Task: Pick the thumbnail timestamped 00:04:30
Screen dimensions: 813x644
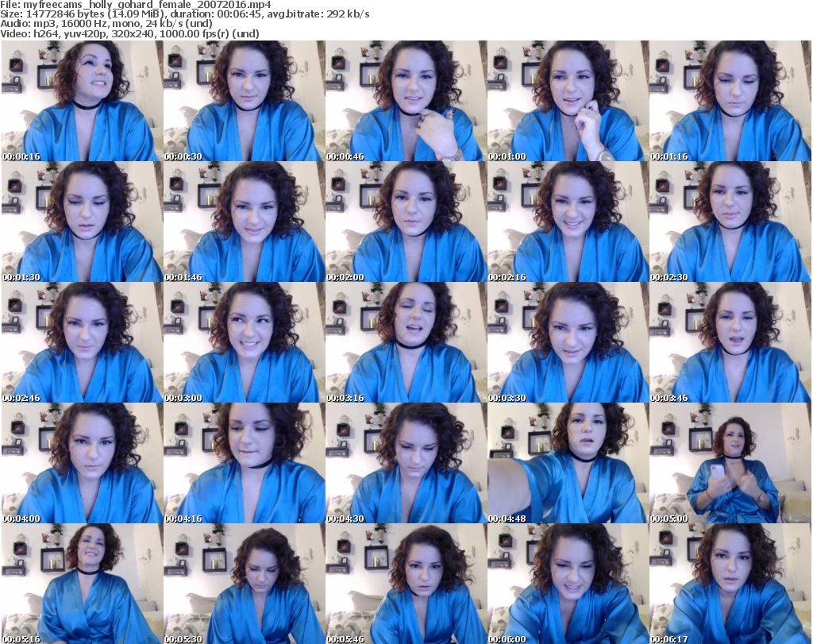Action: tap(406, 463)
